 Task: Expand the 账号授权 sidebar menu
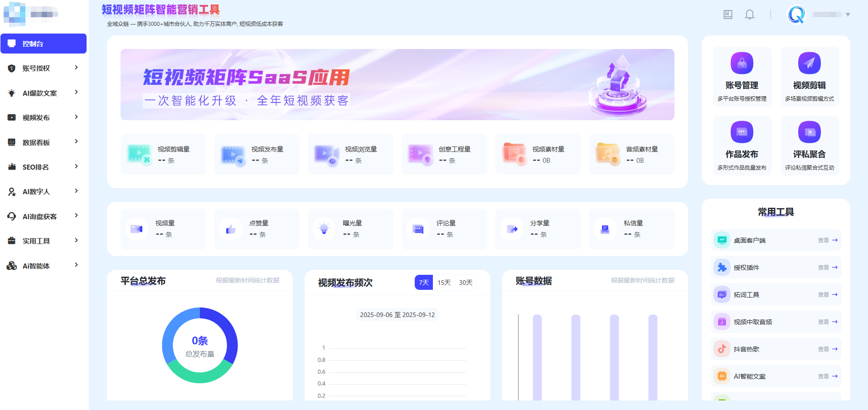pyautogui.click(x=44, y=68)
